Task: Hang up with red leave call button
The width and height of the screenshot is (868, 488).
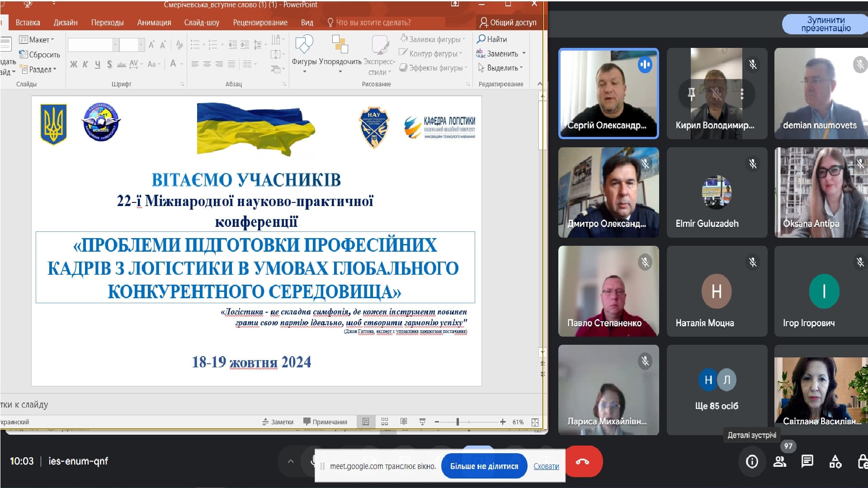Action: point(582,461)
